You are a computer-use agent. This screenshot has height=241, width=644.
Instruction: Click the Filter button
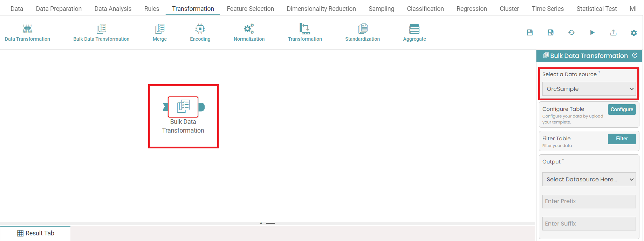click(622, 139)
